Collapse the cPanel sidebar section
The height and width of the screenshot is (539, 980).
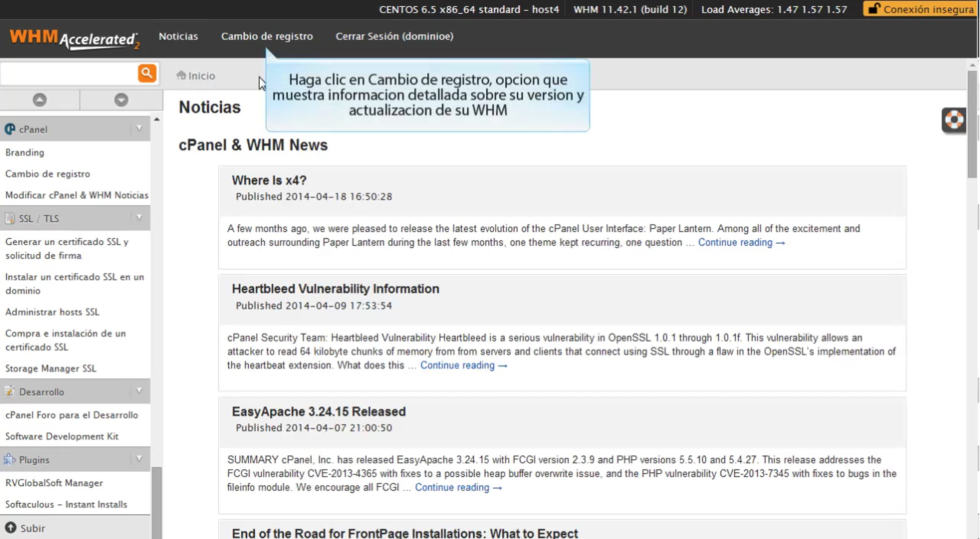[x=139, y=129]
